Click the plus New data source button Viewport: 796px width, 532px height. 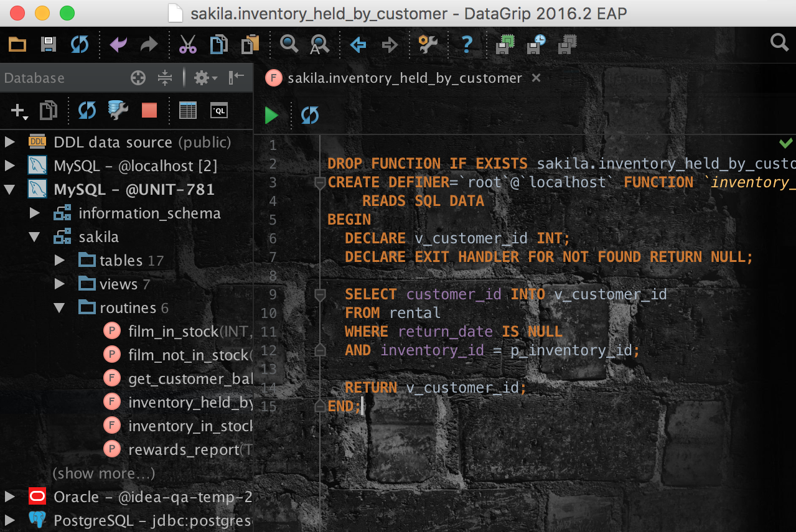click(x=19, y=111)
